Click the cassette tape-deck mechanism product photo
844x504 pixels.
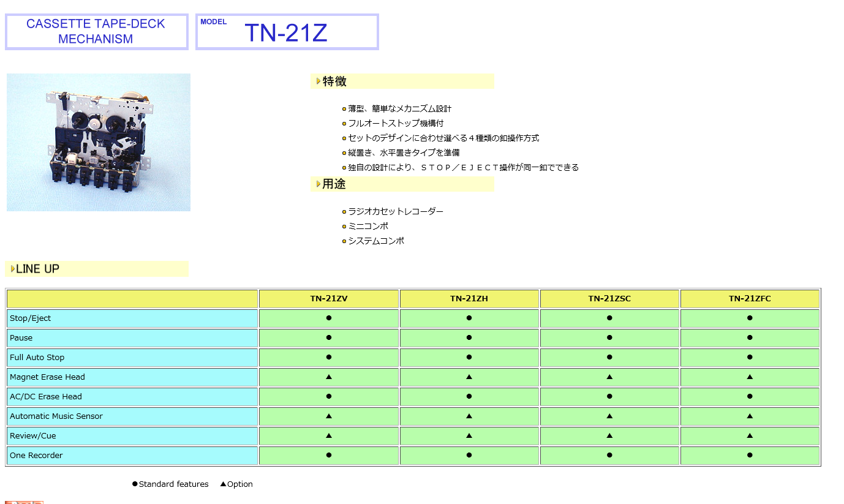point(99,142)
